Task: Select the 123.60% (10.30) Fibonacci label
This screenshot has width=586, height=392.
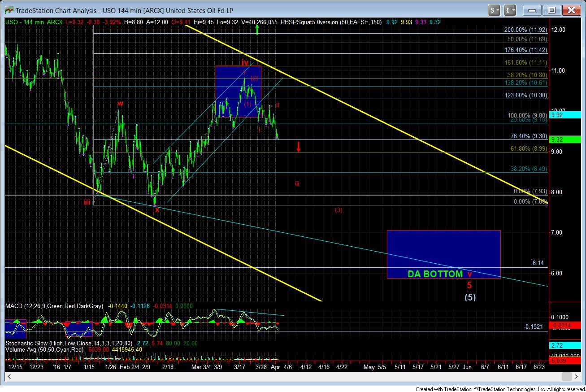Action: [526, 96]
